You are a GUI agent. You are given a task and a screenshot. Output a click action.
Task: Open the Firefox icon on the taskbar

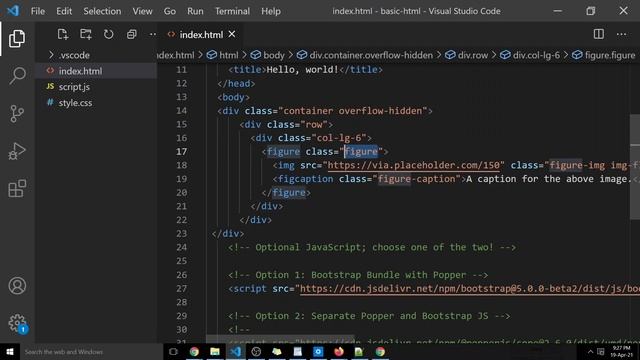point(338,351)
